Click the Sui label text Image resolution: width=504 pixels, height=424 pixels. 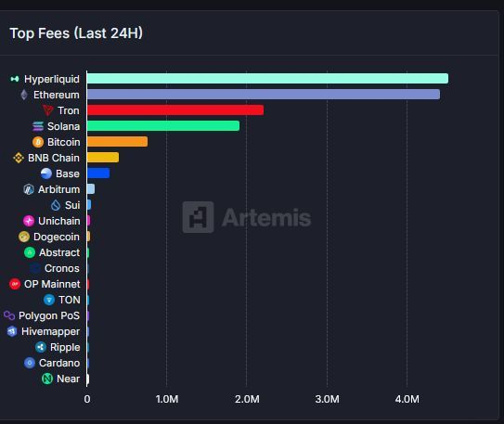72,205
